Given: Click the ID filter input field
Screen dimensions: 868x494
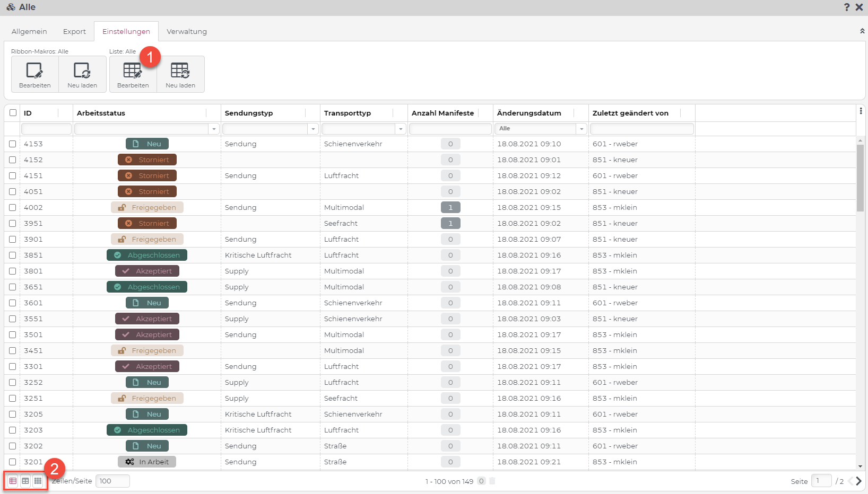Looking at the screenshot, I should [x=46, y=129].
